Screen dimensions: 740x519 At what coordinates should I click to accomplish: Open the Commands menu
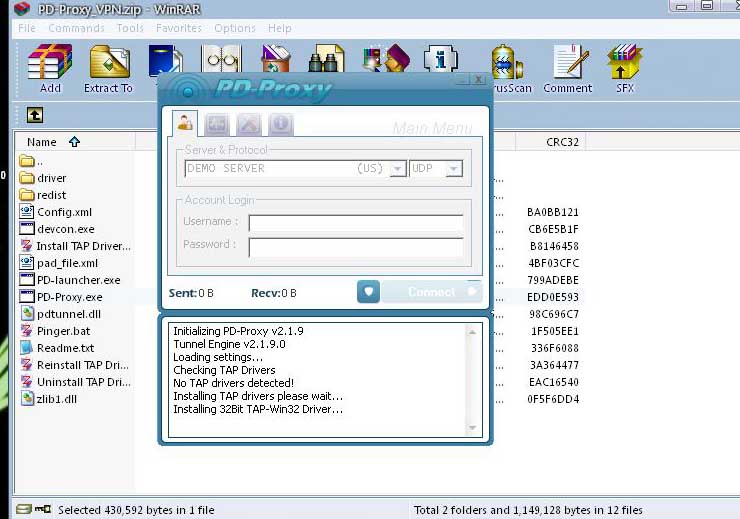click(76, 28)
